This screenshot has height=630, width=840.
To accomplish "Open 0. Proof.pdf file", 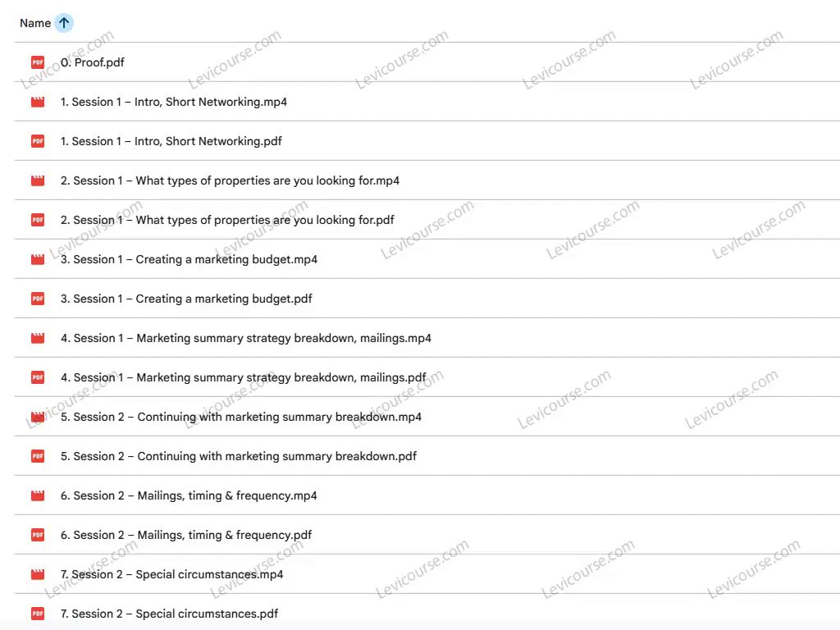I will [x=93, y=62].
